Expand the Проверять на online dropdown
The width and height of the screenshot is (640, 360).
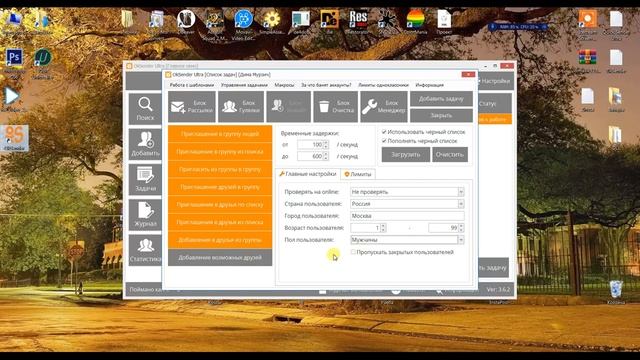(461, 192)
